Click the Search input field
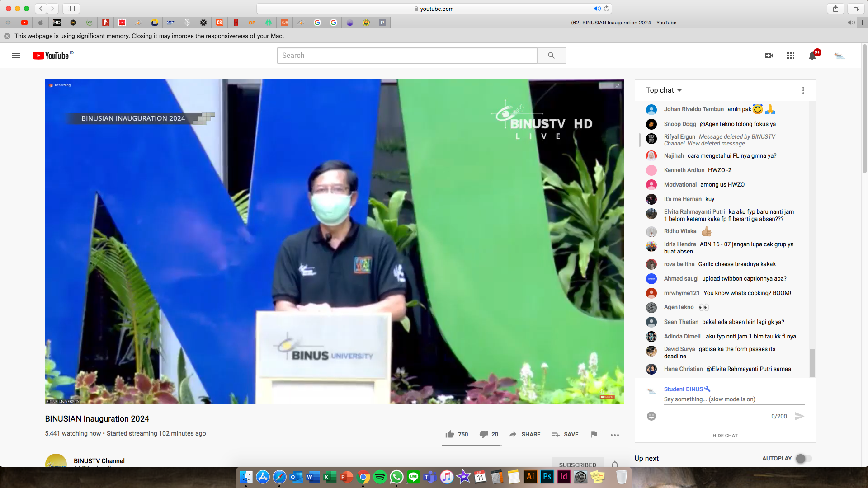Screen dimensions: 868x488 tap(407, 56)
